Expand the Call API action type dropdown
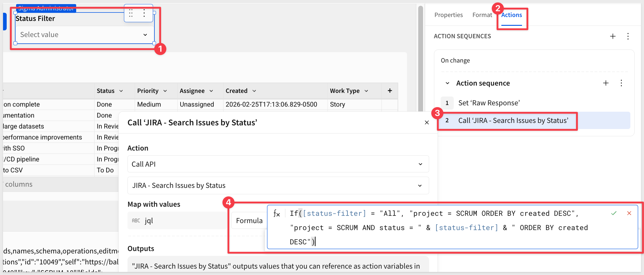This screenshot has height=275, width=644. tap(278, 164)
